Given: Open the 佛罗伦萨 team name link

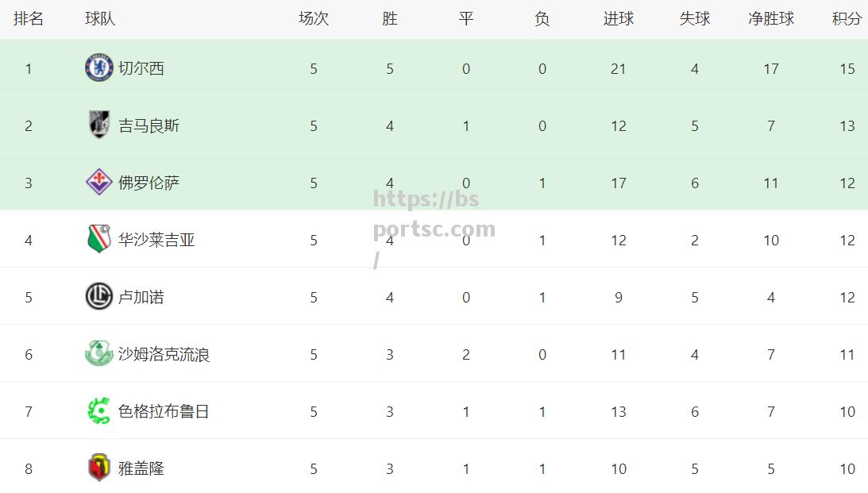Looking at the screenshot, I should pos(149,183).
